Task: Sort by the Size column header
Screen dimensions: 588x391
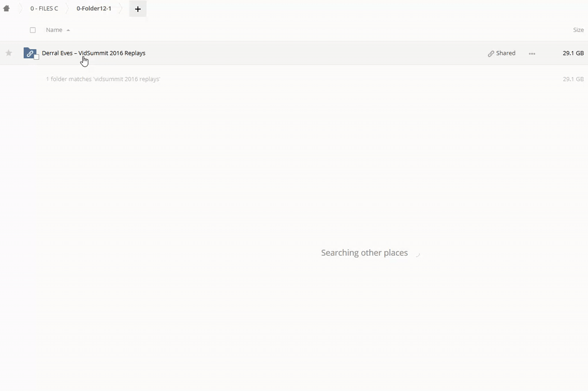Action: pos(578,30)
